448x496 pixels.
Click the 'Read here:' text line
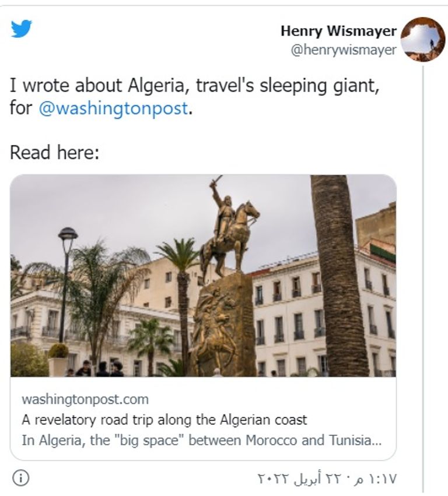[55, 153]
